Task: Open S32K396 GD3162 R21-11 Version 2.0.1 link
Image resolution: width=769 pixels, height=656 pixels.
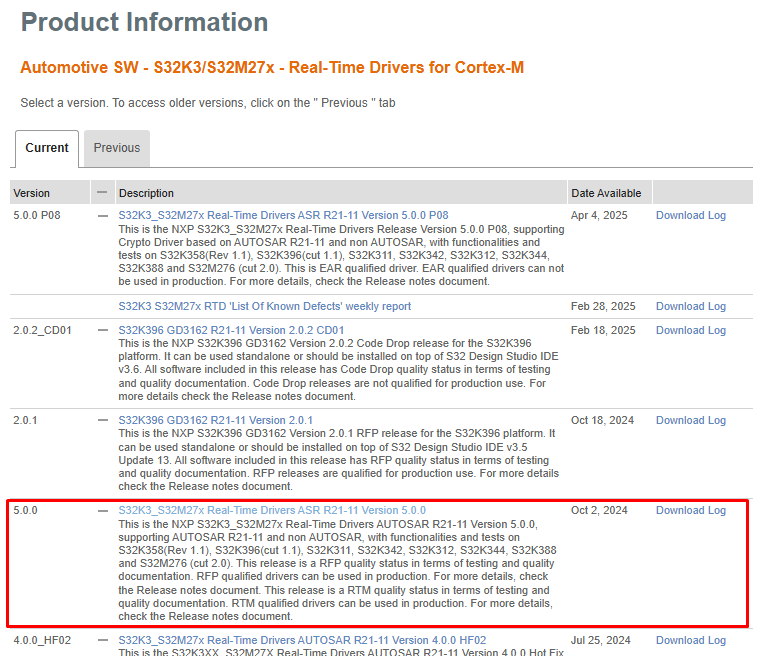Action: point(215,420)
